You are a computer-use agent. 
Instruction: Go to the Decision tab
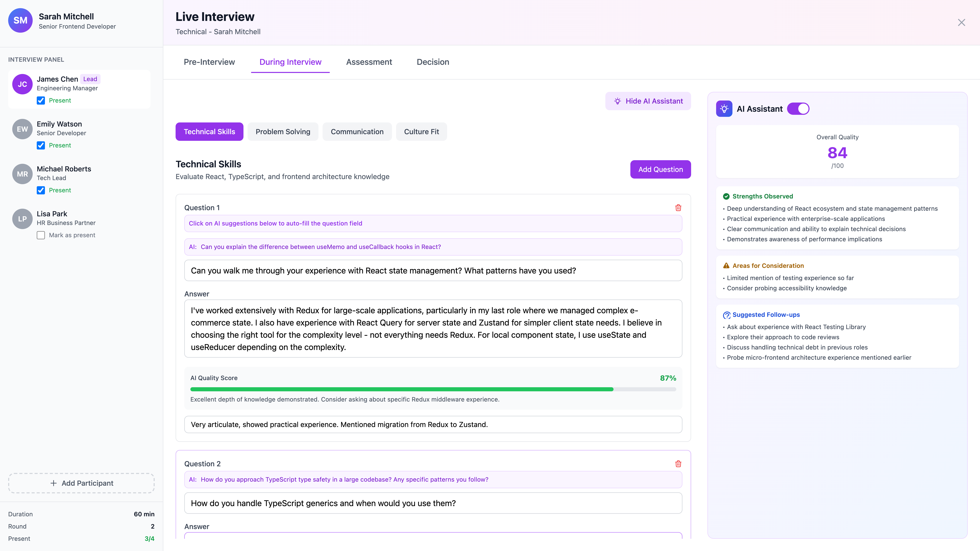point(433,62)
